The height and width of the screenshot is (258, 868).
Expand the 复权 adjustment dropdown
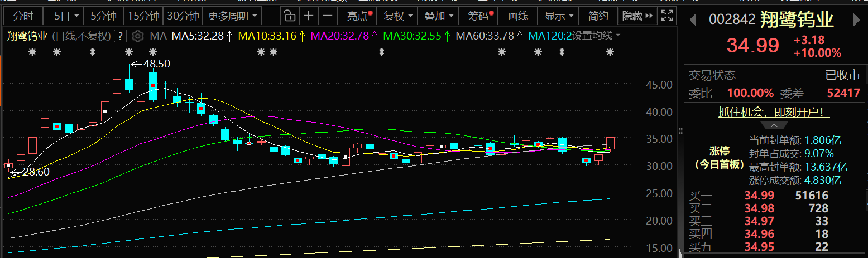click(x=399, y=16)
